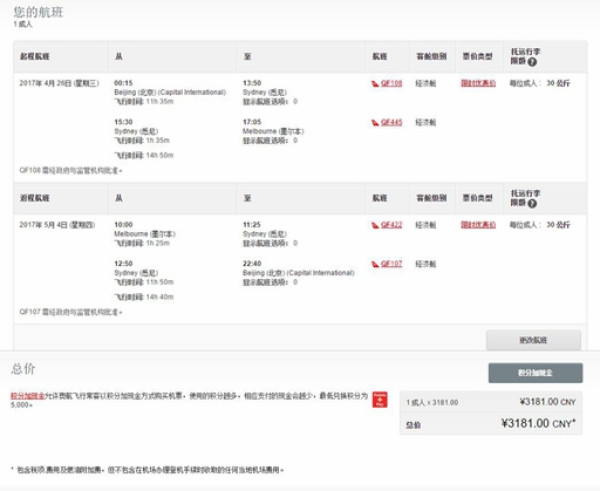The height and width of the screenshot is (491, 600).
Task: Open return baggage allowance help icon
Action: point(532,204)
